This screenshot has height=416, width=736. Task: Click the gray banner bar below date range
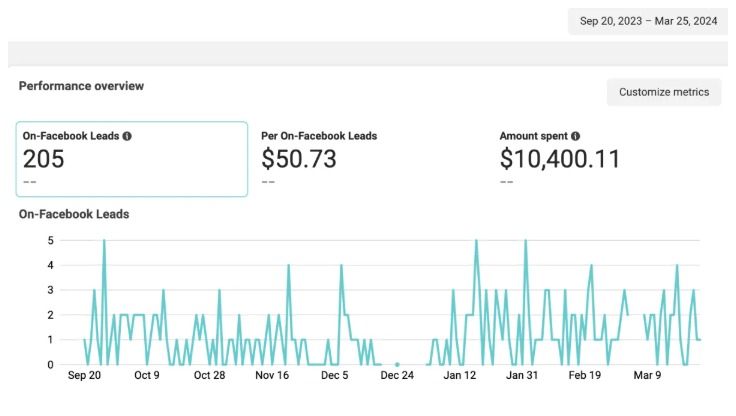point(368,54)
